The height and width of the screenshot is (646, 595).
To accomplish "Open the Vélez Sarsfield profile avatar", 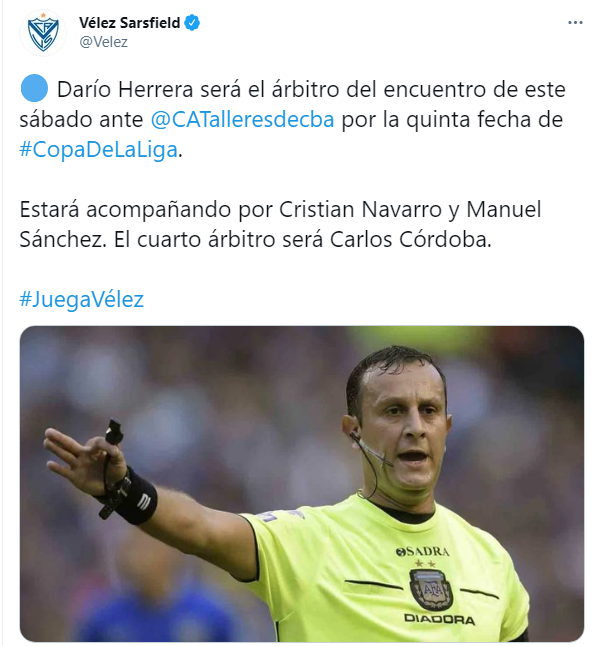I will click(43, 33).
